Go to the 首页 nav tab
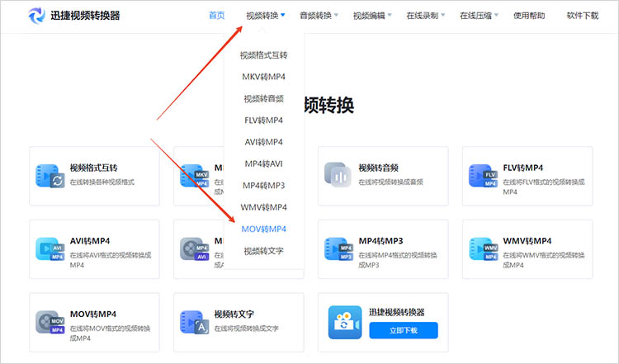The height and width of the screenshot is (364, 619). tap(217, 16)
